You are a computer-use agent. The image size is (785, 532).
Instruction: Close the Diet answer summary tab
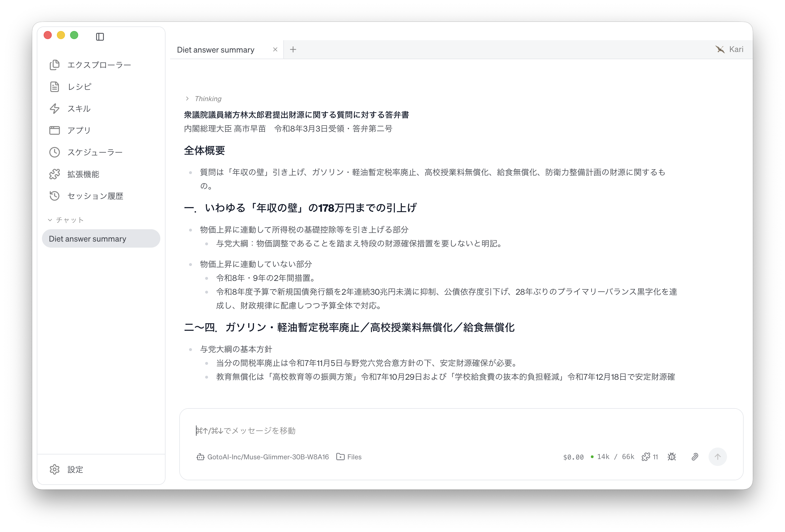[275, 49]
